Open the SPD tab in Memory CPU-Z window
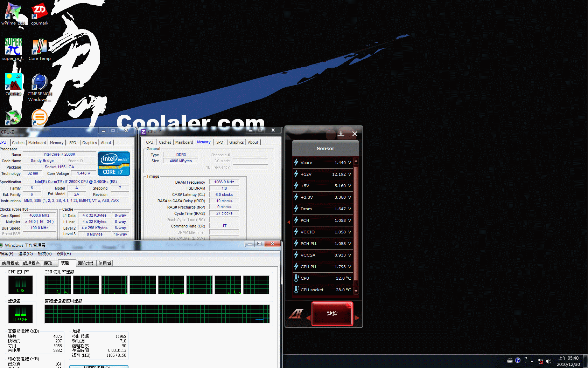 pos(219,142)
